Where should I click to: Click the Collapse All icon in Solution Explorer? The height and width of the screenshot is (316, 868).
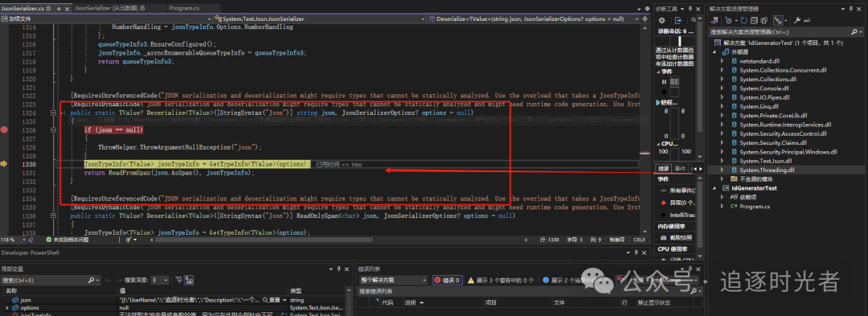click(x=754, y=20)
